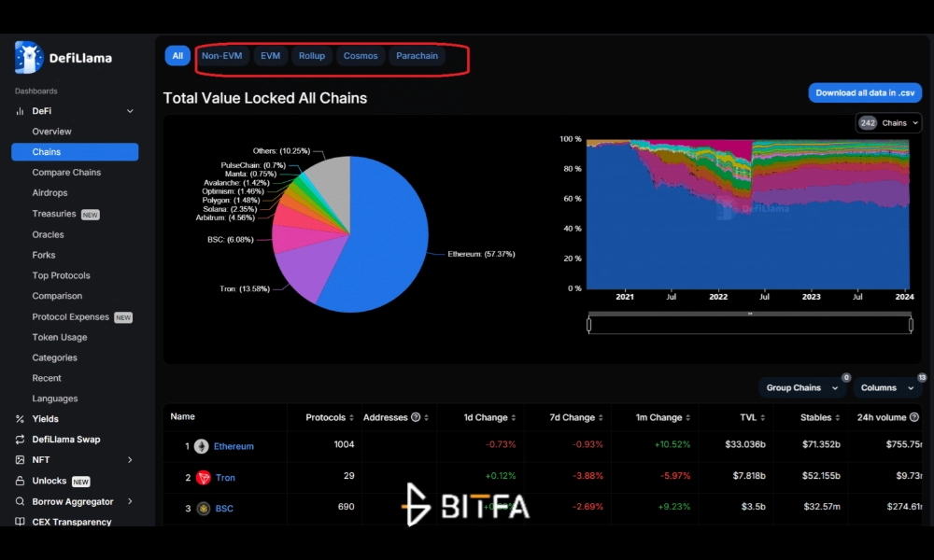Screen dimensions: 934x560
Task: Click the Tron chain logo icon
Action: tap(203, 477)
